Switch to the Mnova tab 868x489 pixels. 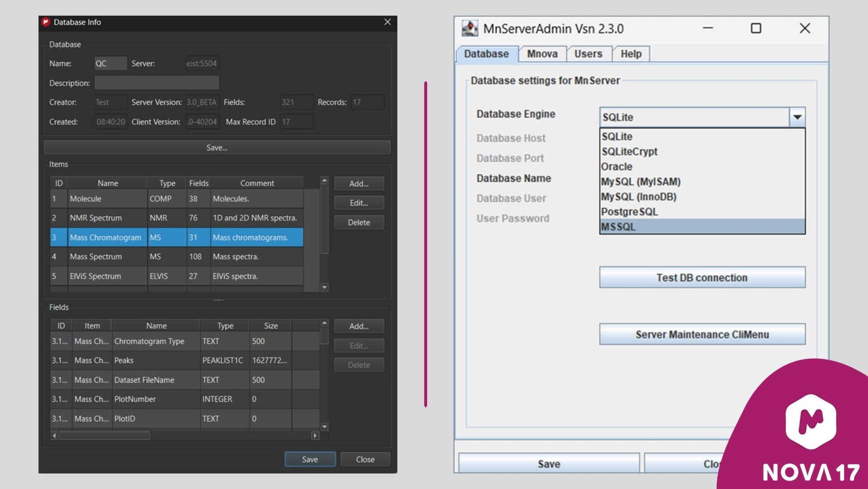542,54
